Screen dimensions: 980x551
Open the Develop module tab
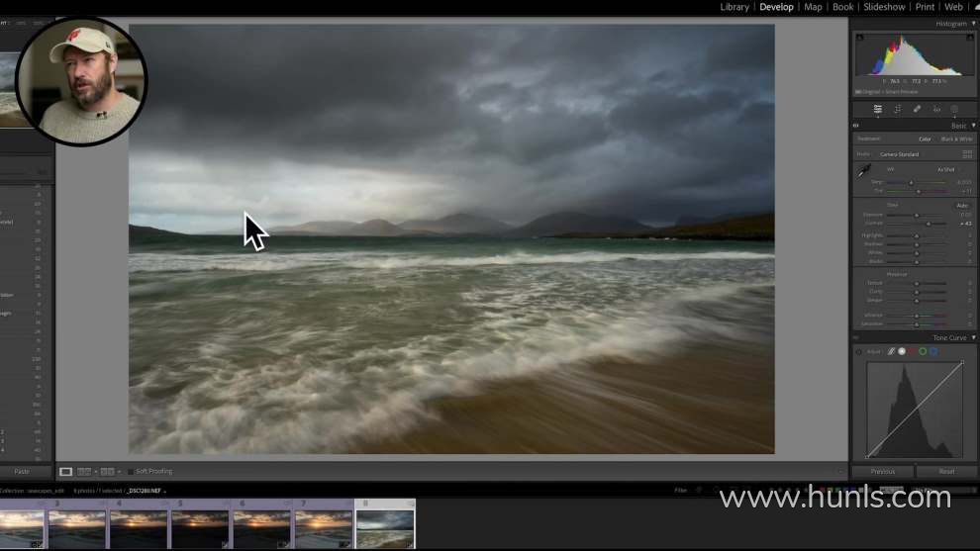click(776, 7)
